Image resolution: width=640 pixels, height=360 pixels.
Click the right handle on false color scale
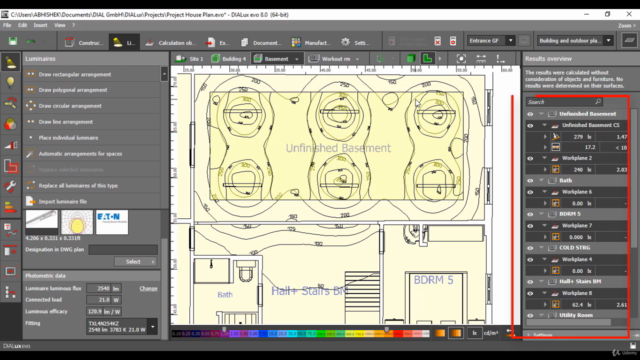pos(387,329)
